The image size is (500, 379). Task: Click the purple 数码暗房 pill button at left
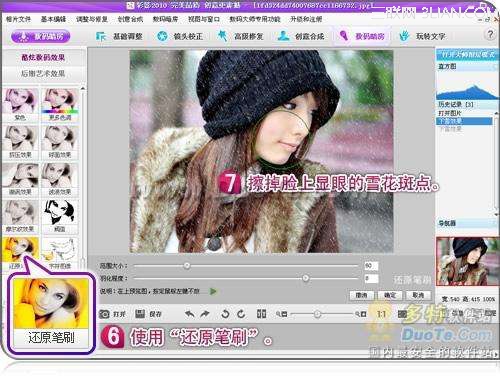(x=41, y=36)
